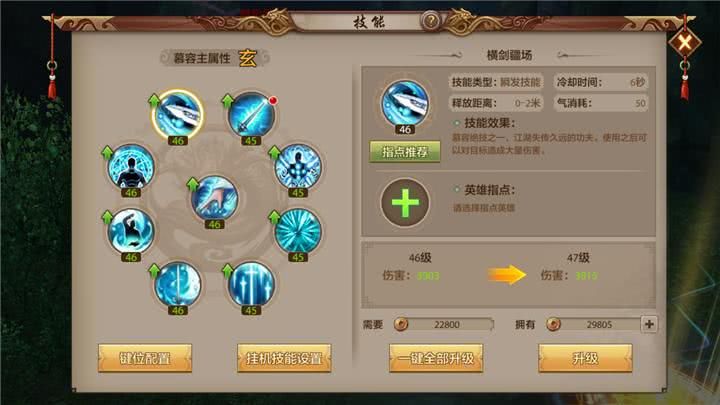The image size is (720, 405).
Task: Choose the dancing figure water skill
Action: (x=131, y=231)
